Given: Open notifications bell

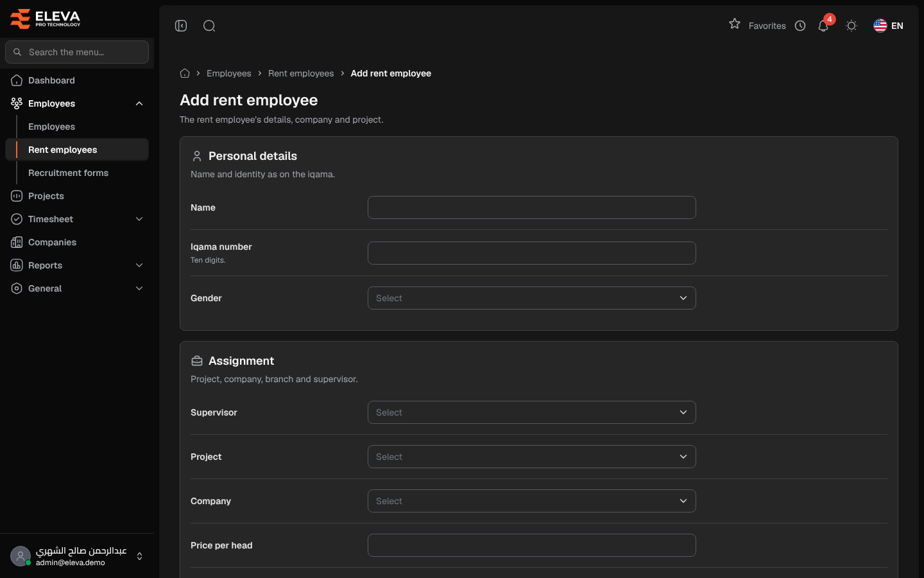Looking at the screenshot, I should point(823,26).
